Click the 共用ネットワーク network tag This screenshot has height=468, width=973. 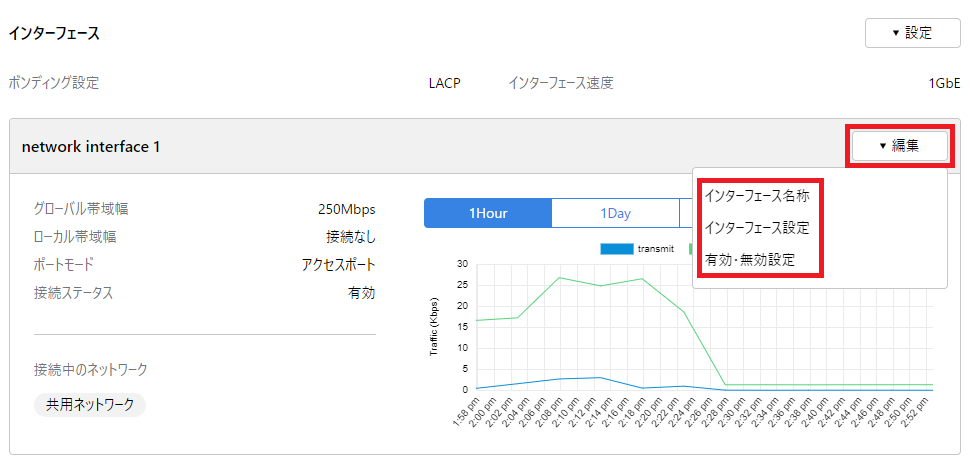point(90,405)
